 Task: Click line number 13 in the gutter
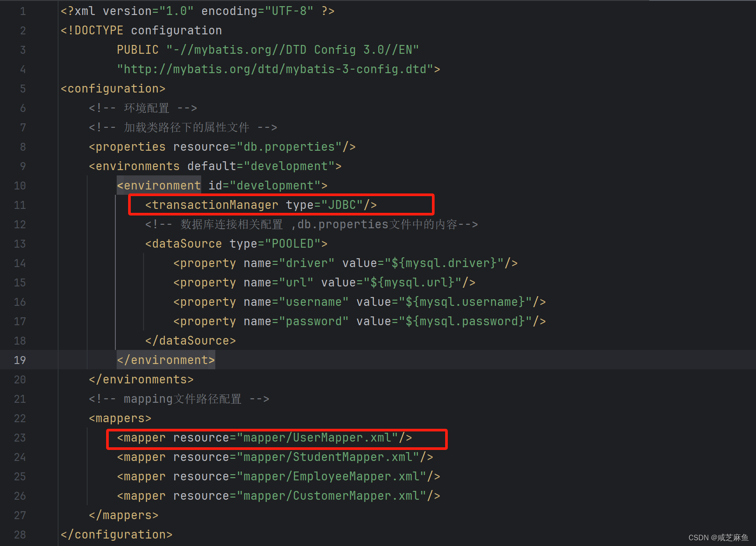click(x=20, y=244)
